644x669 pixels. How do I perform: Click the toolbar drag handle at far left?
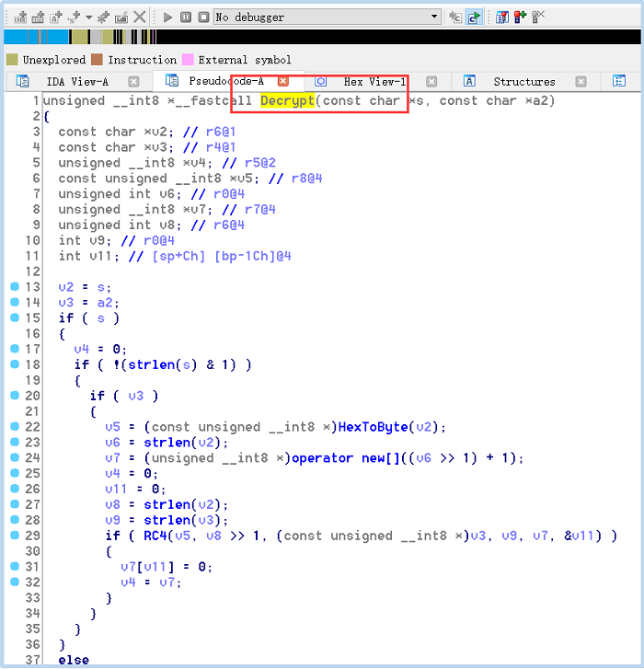[6, 17]
